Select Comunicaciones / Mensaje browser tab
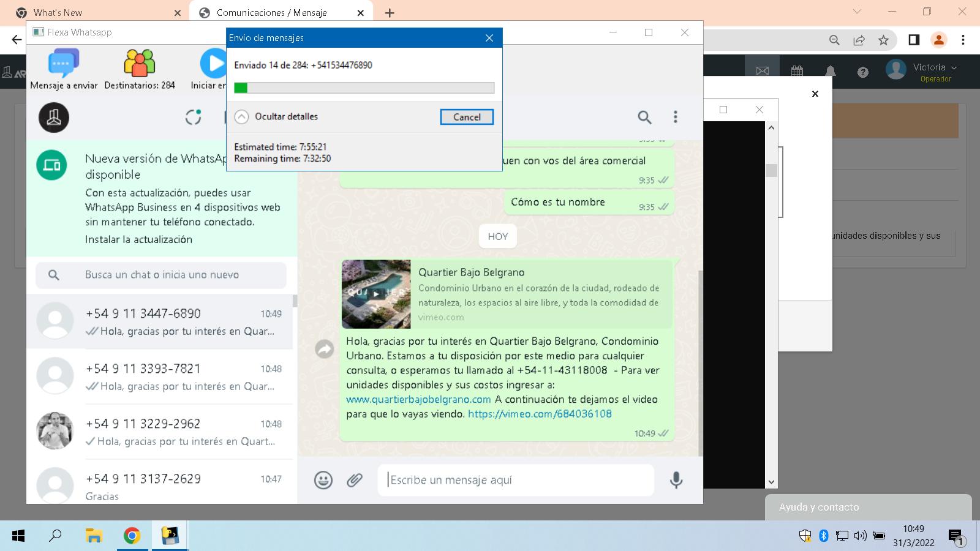980x551 pixels. click(282, 12)
